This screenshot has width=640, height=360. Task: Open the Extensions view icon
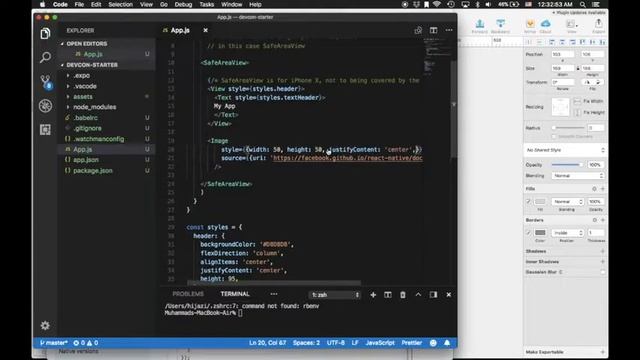pyautogui.click(x=45, y=129)
